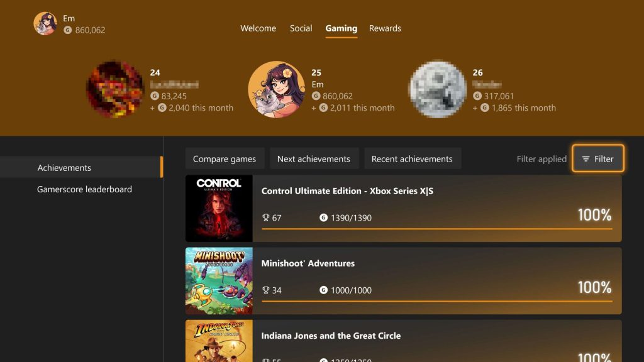The width and height of the screenshot is (644, 362).
Task: Open Next achievements
Action: coord(314,158)
